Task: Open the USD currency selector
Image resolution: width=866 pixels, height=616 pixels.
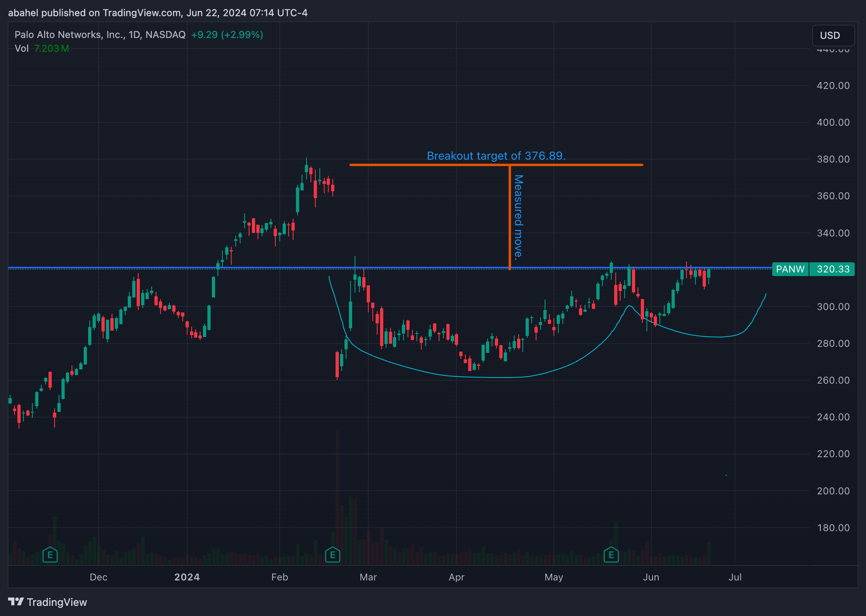Action: (x=833, y=36)
